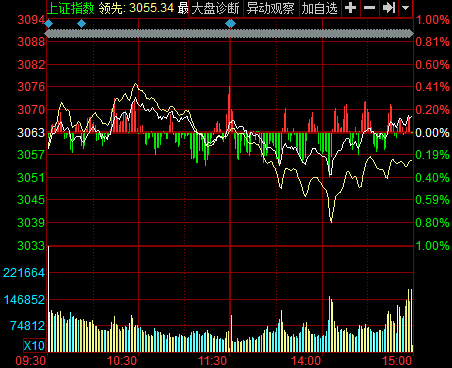The image size is (452, 368).
Task: Click the 3063 baseline price label
Action: click(31, 133)
